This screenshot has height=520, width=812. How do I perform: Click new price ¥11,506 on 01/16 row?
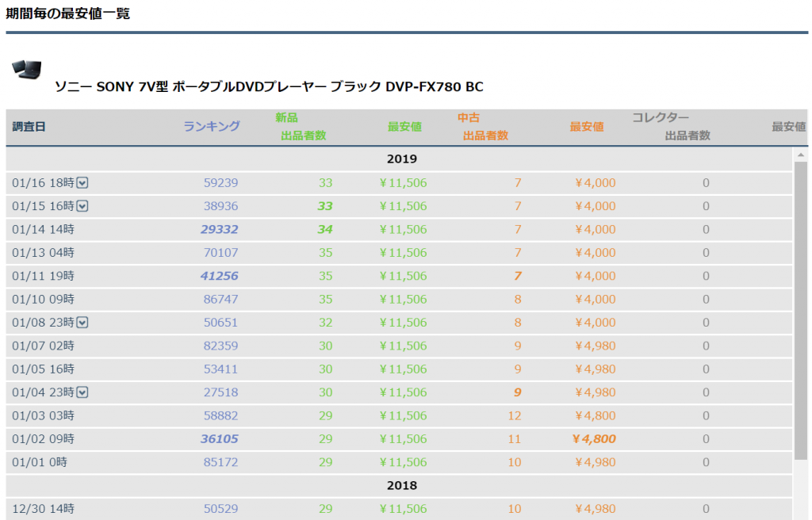pyautogui.click(x=403, y=183)
